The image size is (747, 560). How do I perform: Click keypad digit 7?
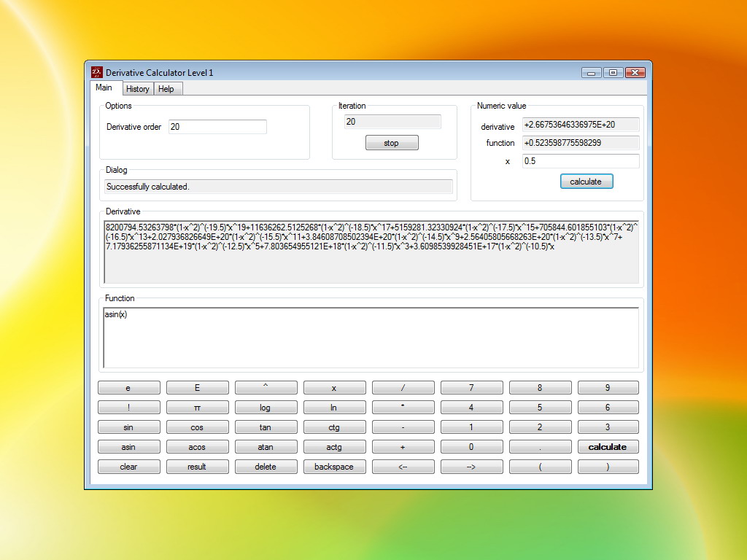coord(472,388)
